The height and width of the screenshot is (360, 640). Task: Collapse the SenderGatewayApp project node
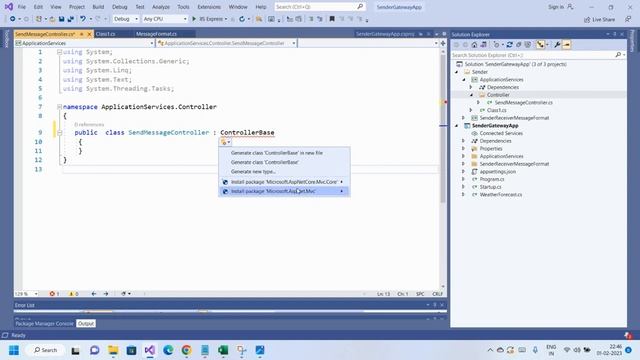[x=457, y=126]
